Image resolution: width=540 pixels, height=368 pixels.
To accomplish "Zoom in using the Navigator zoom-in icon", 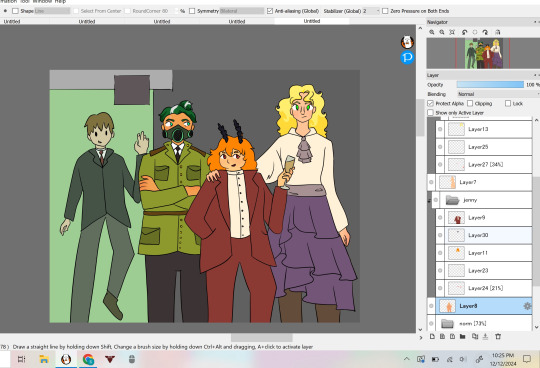I will point(432,32).
